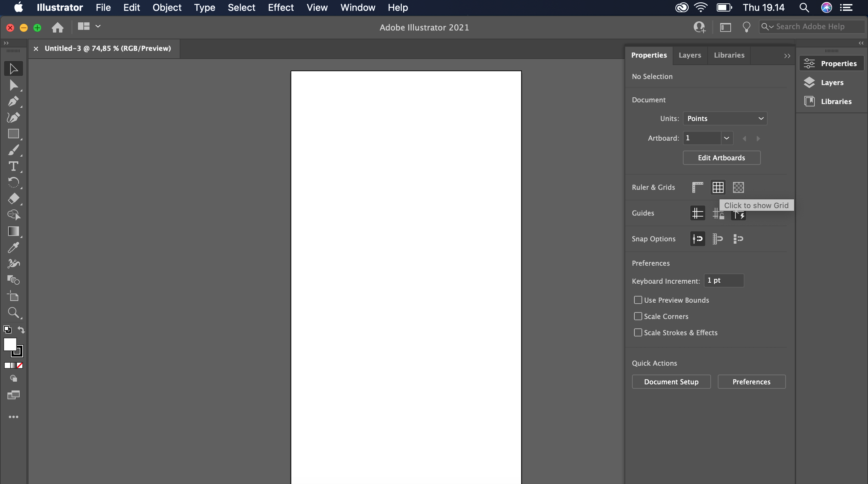Click the white Fill color swatch
This screenshot has height=484, width=868.
(9, 344)
